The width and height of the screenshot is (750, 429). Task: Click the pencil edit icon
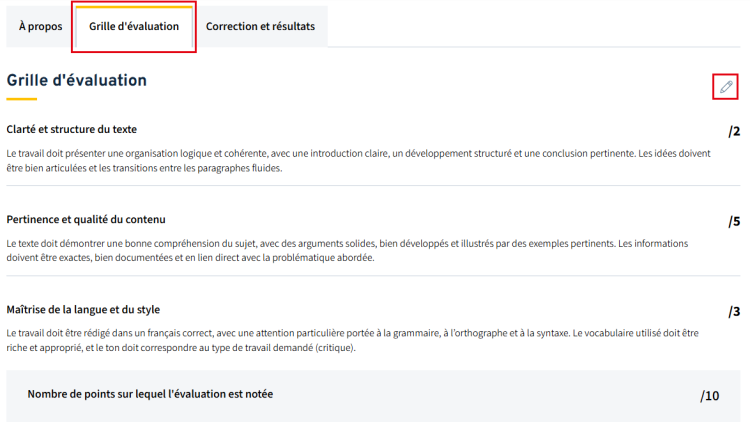pos(726,87)
